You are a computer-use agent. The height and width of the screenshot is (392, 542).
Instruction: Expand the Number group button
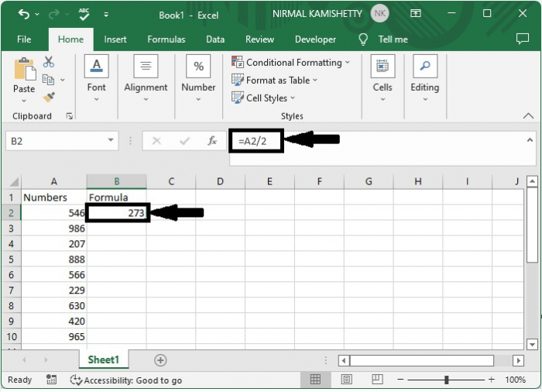(198, 78)
